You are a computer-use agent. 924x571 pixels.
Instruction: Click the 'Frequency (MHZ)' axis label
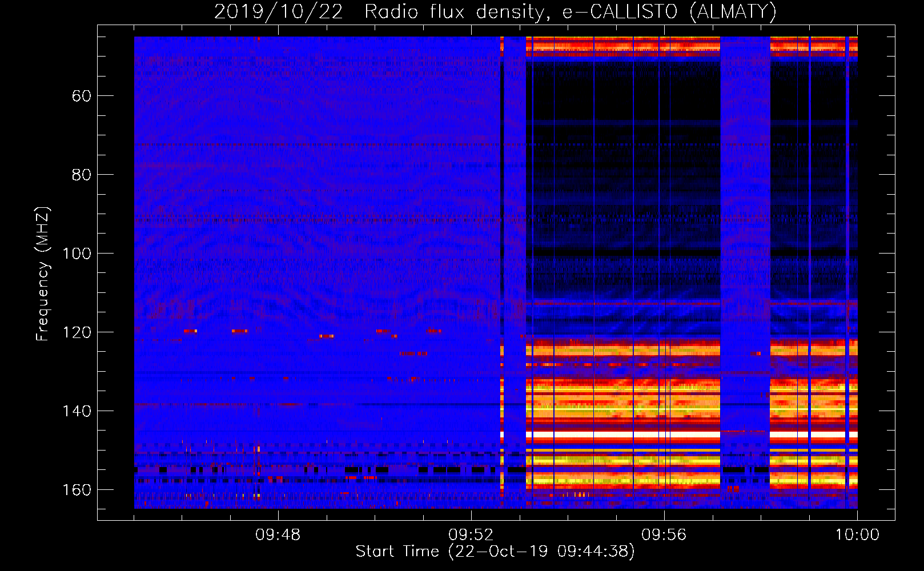[43, 274]
